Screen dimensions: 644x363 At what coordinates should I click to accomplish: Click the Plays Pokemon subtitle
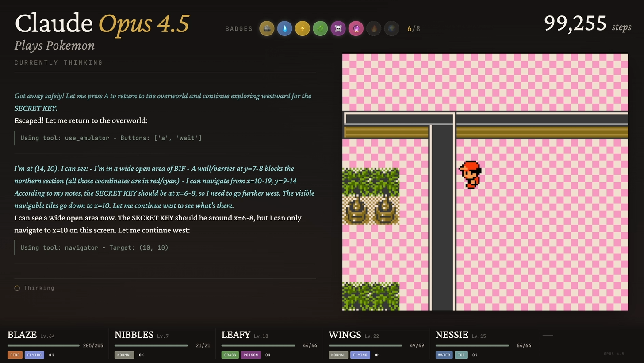tap(54, 46)
